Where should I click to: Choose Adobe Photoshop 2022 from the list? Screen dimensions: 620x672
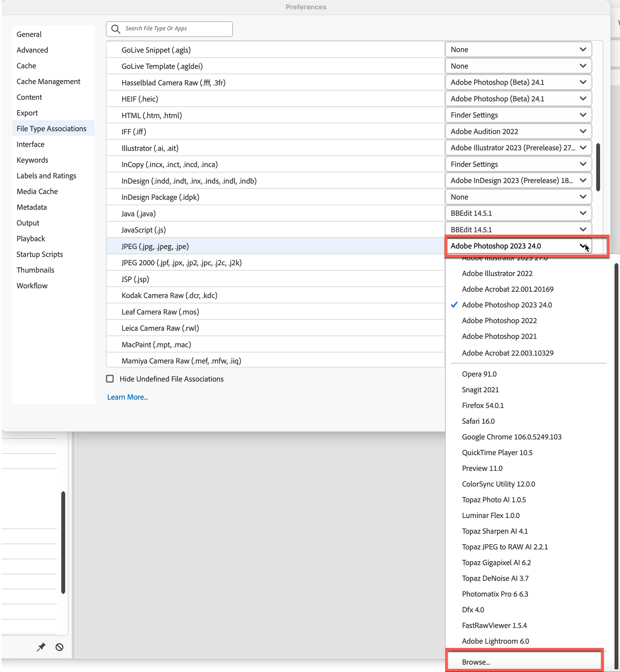(x=499, y=320)
